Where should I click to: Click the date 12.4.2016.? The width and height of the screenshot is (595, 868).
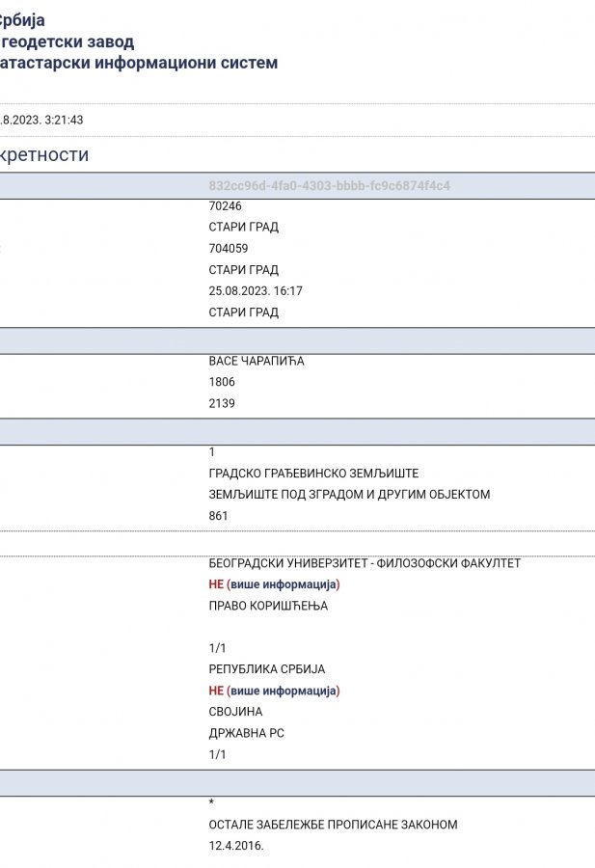[236, 846]
